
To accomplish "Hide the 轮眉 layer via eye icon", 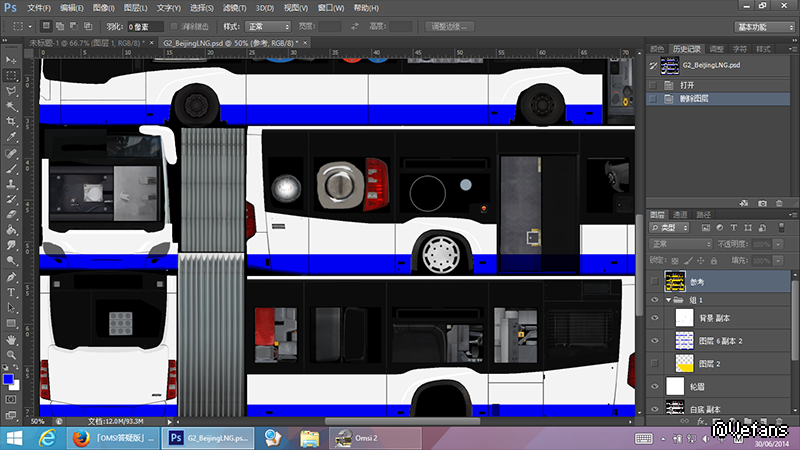I will [655, 385].
